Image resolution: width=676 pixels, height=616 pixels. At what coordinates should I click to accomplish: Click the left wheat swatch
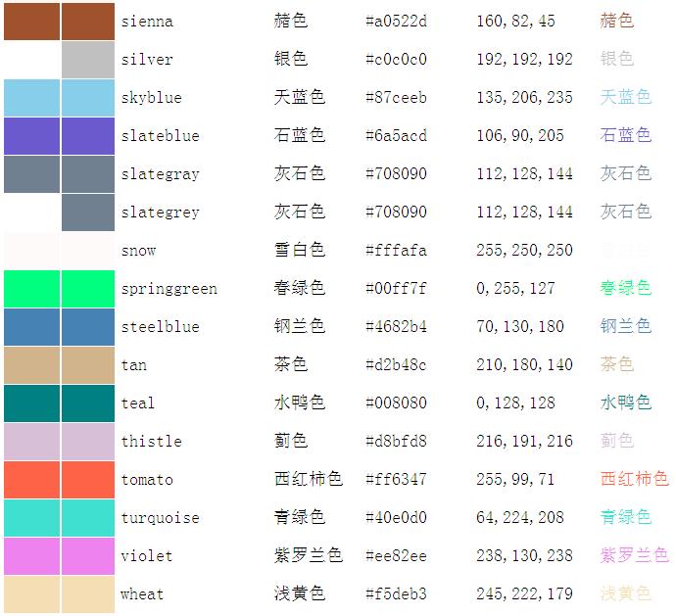32,594
